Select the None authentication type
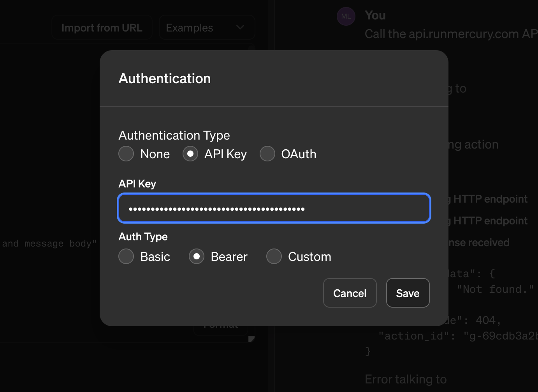The height and width of the screenshot is (392, 538). 126,154
